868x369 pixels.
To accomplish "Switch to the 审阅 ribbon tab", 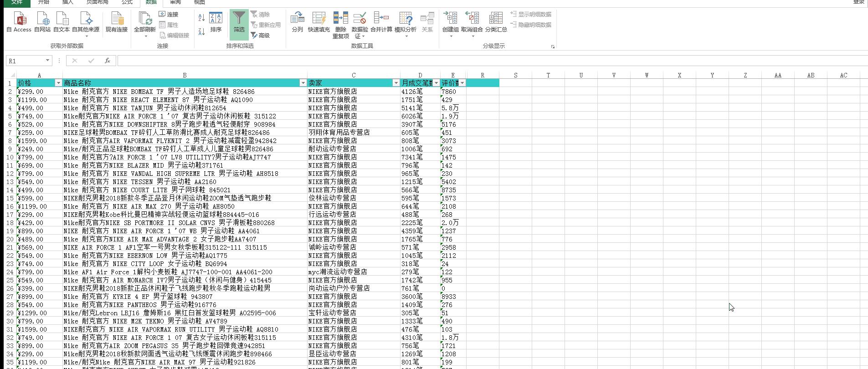I will 175,2.
